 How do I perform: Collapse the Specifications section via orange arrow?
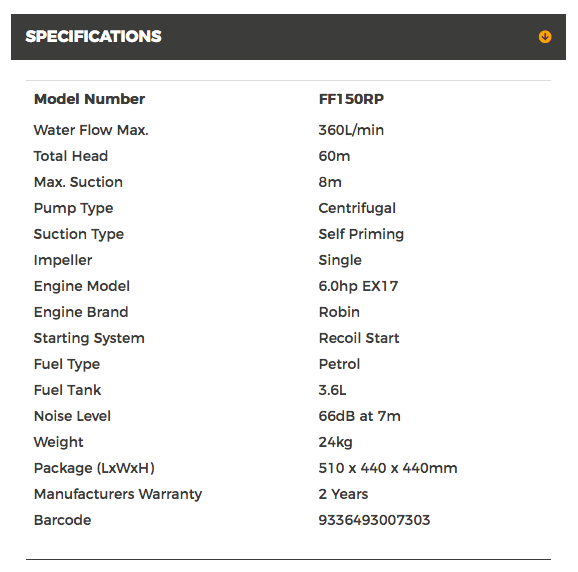click(x=545, y=36)
